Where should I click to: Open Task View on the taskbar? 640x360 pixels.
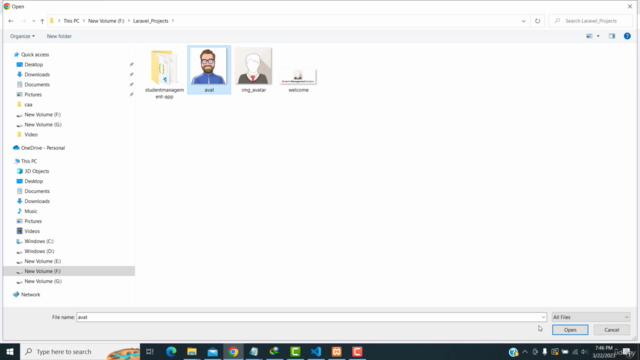[x=150, y=351]
